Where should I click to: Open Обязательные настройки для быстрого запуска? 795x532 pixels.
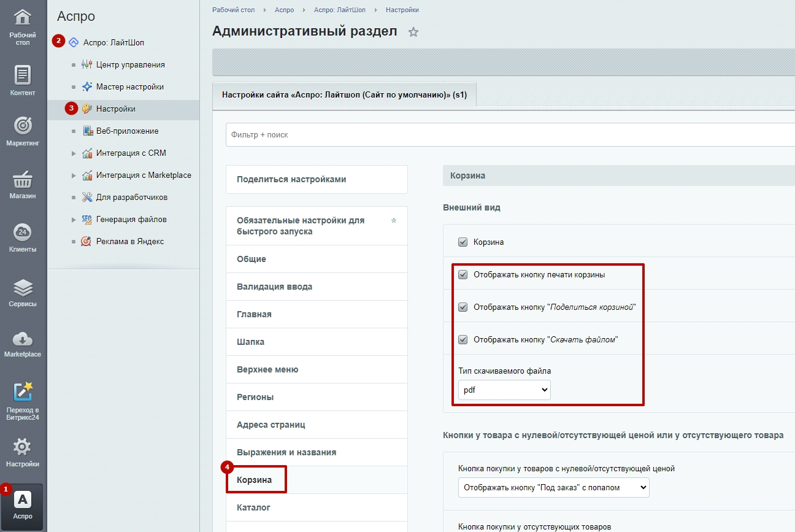pyautogui.click(x=317, y=226)
